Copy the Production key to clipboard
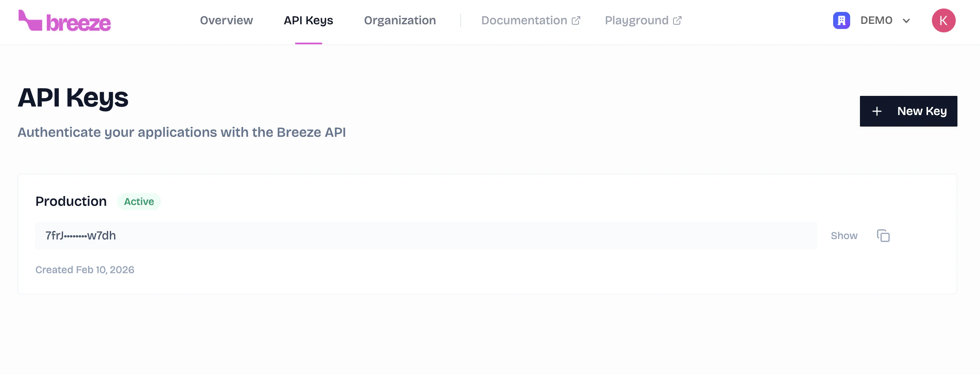 click(883, 236)
